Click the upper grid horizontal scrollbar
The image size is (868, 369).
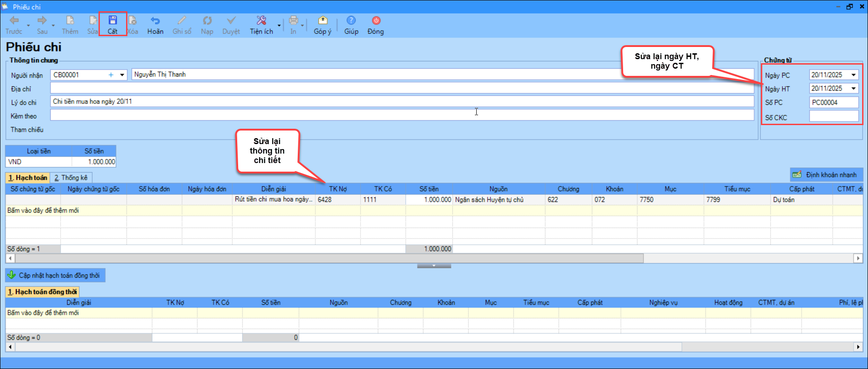pyautogui.click(x=329, y=258)
